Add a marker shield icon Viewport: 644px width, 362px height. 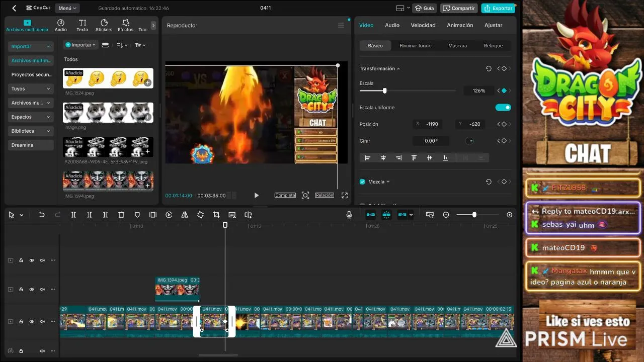[137, 215]
